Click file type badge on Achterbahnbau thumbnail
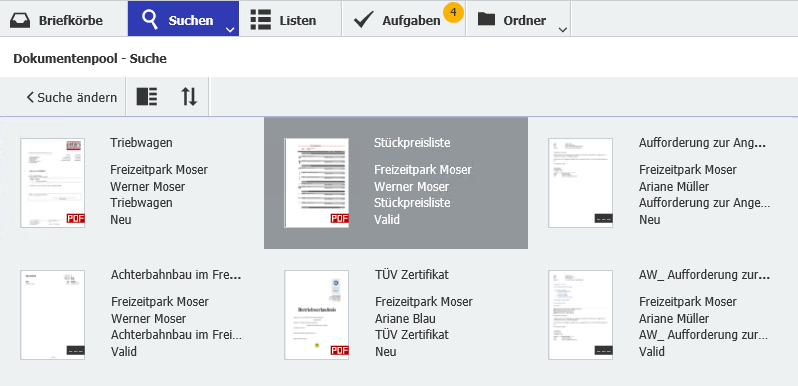The width and height of the screenshot is (798, 386). point(76,350)
